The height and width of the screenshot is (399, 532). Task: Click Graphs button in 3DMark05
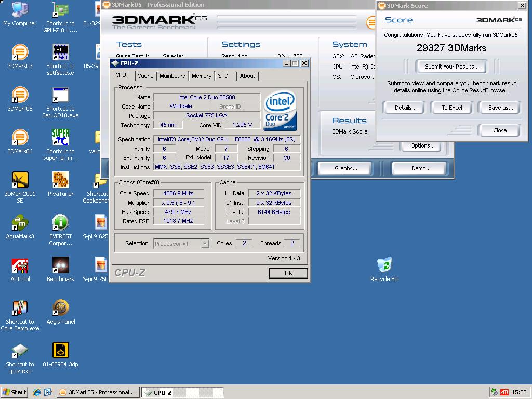click(x=345, y=168)
